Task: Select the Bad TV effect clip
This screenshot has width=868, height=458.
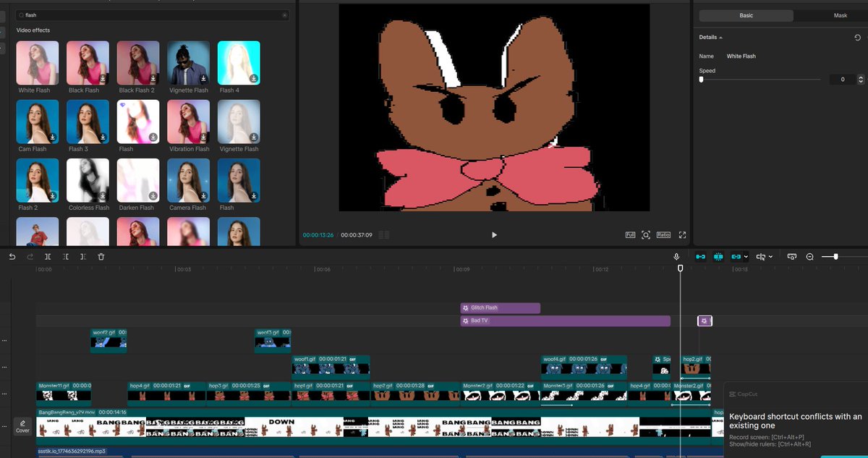Action: (566, 321)
